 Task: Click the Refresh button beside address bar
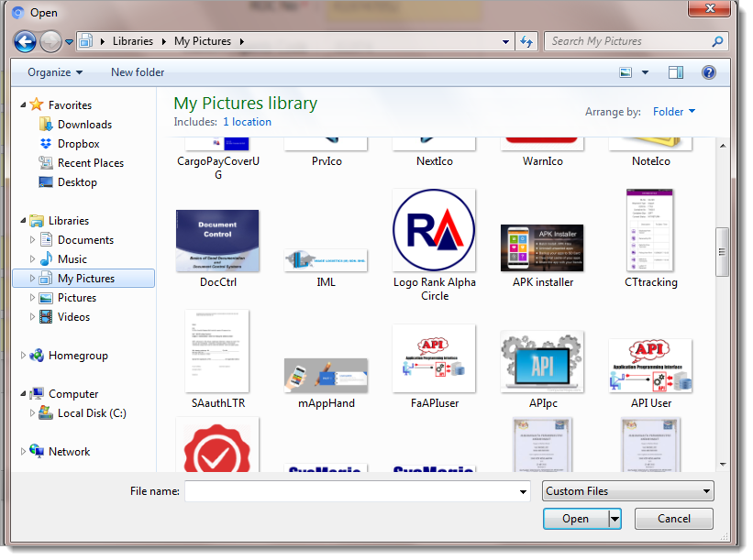[526, 41]
